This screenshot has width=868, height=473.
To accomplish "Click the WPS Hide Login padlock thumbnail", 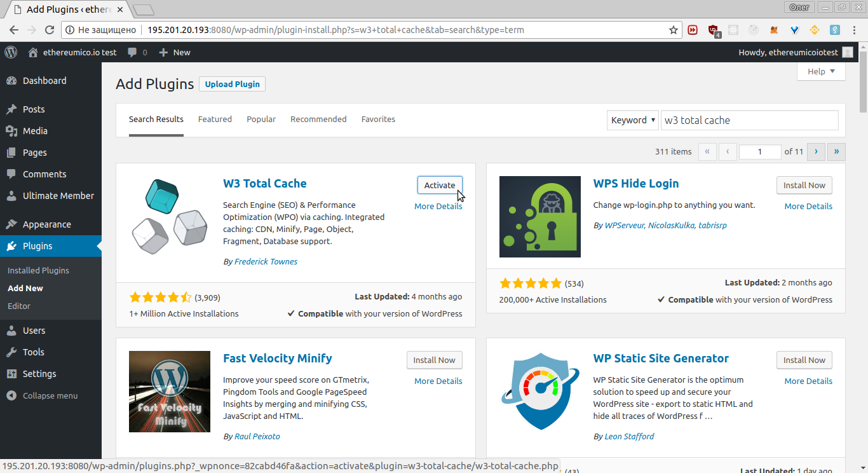I will pyautogui.click(x=540, y=217).
